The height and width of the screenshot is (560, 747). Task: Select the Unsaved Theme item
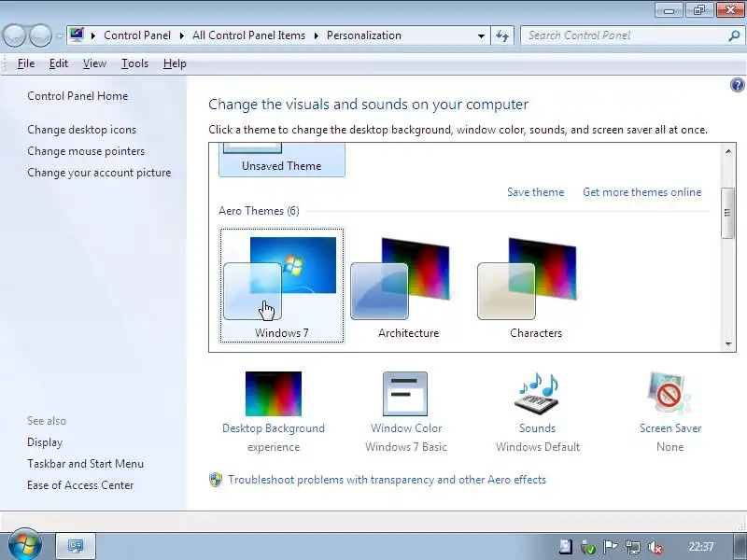point(282,161)
